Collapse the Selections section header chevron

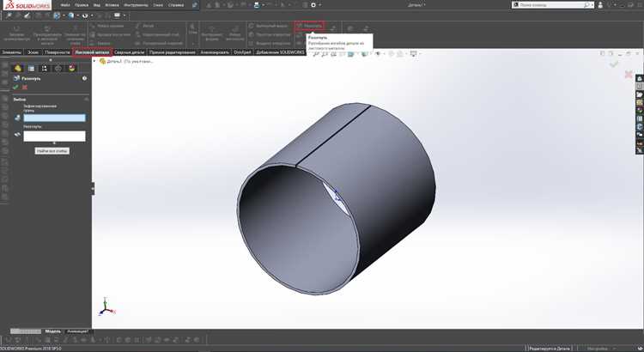pyautogui.click(x=86, y=99)
